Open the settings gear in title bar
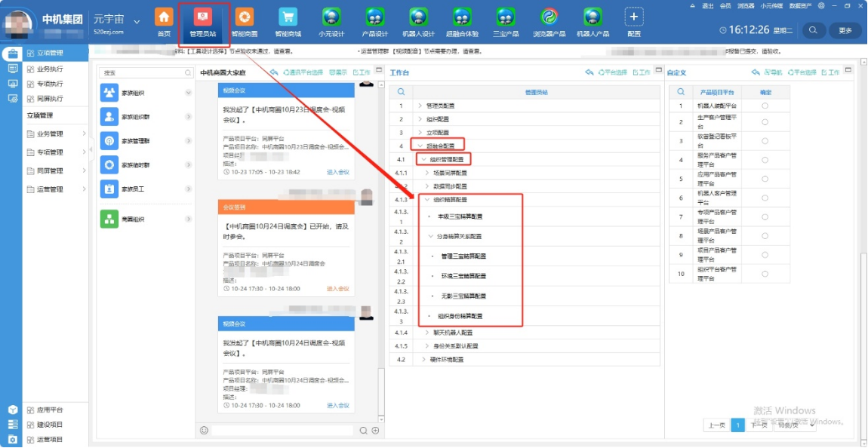The image size is (868, 448). (x=821, y=5)
